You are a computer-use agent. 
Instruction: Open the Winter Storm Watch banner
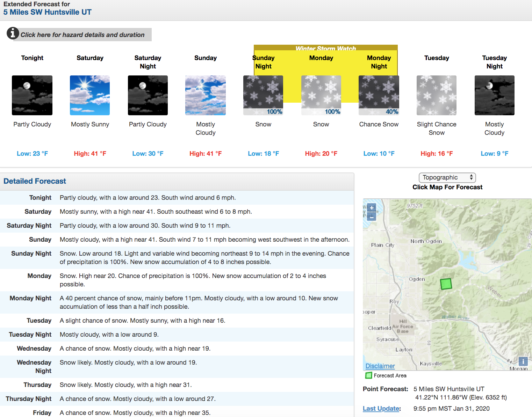(326, 48)
